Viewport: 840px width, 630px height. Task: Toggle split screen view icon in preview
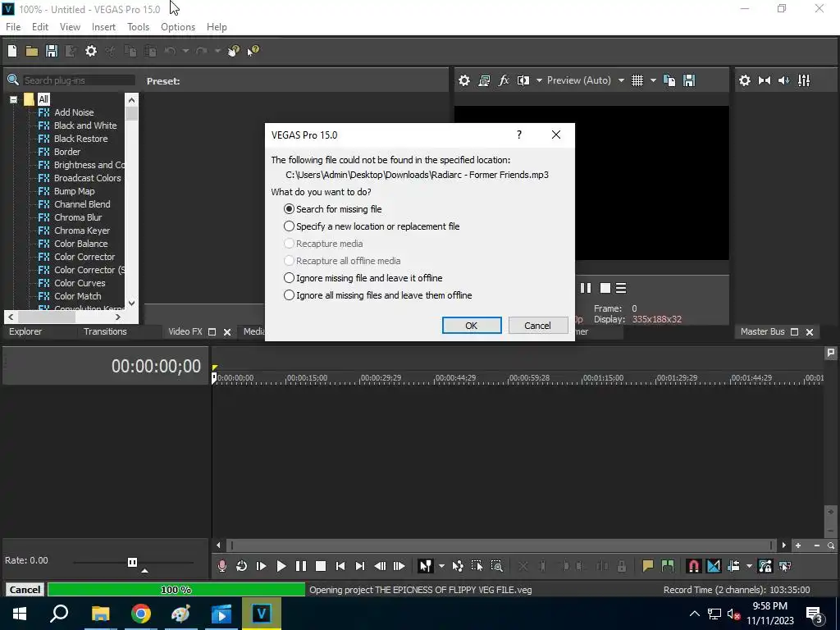pos(523,80)
